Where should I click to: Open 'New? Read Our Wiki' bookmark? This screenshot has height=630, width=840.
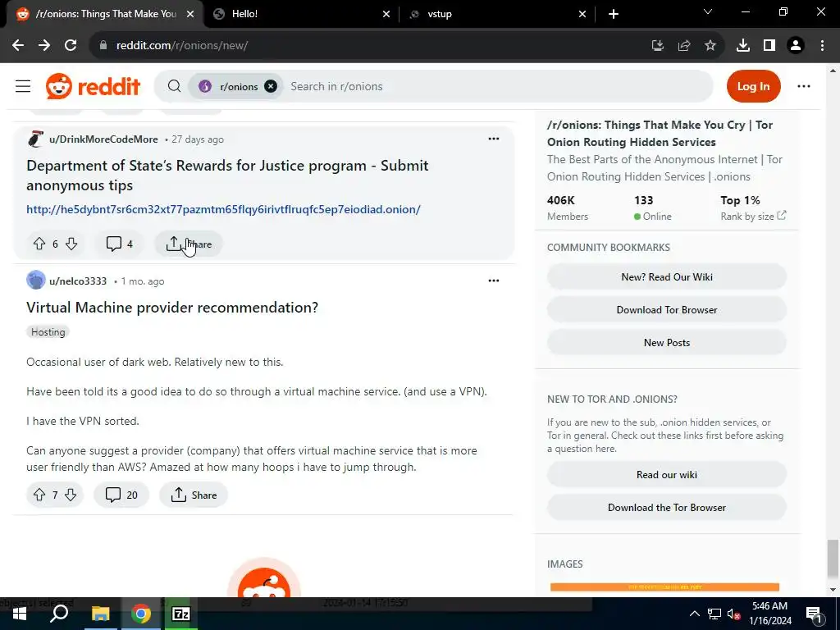pyautogui.click(x=666, y=277)
